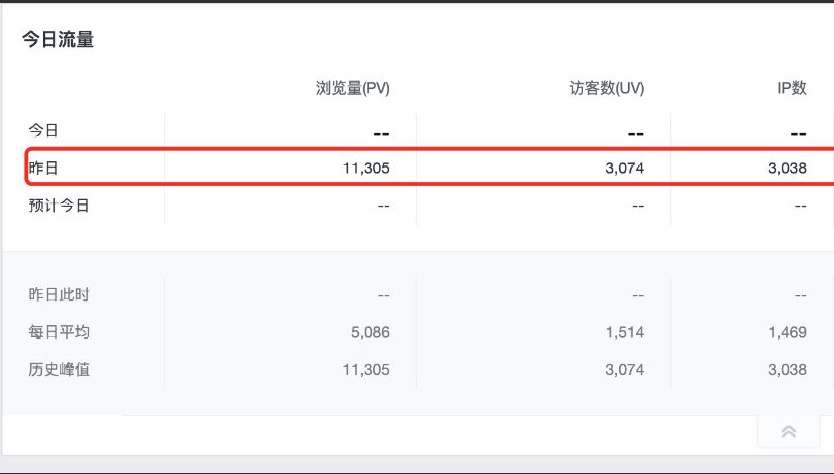Click the 历史峰值 UV value 3,074
Viewport: 834px width, 474px height.
[624, 370]
